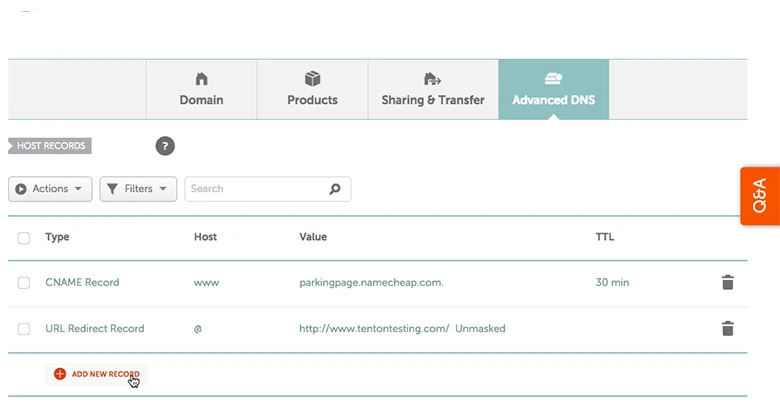The width and height of the screenshot is (780, 408).
Task: Select the Advanced DNS tab
Action: 554,90
